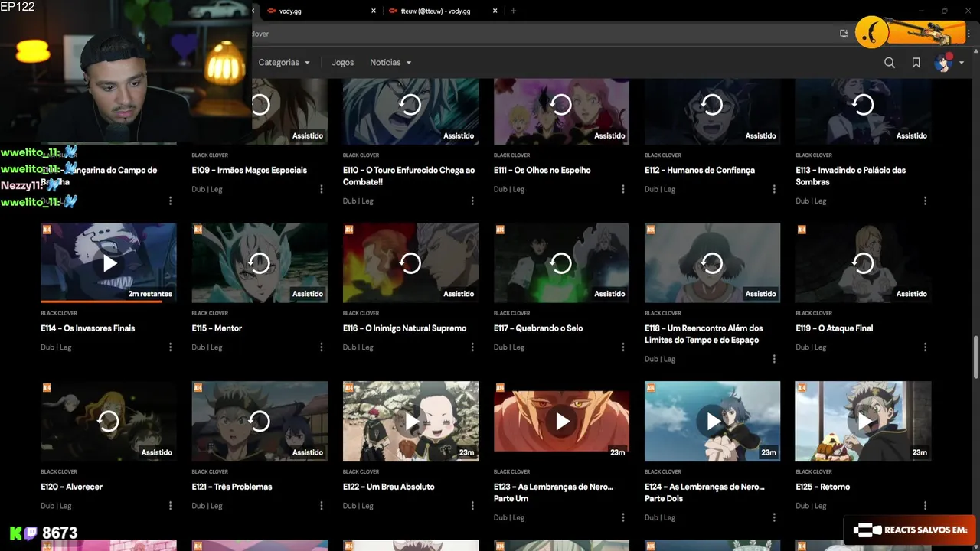980x551 pixels.
Task: Open the E115 - Mentor title link
Action: coord(217,328)
